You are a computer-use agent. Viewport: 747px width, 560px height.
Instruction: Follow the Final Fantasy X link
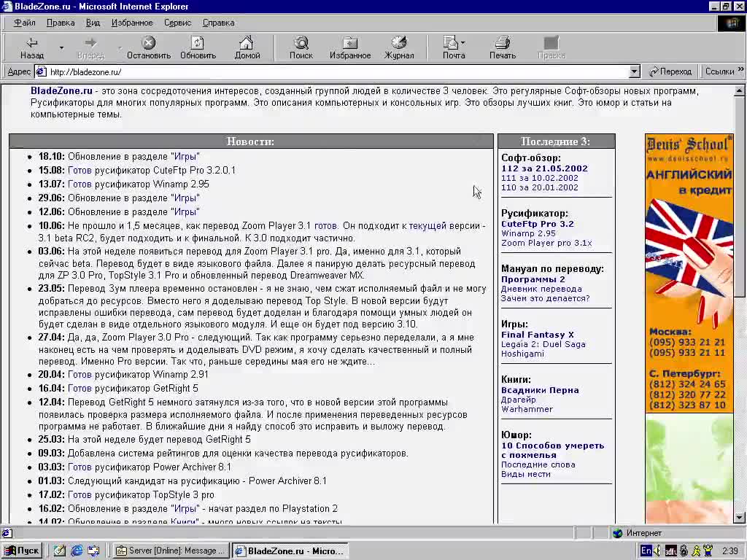(537, 335)
